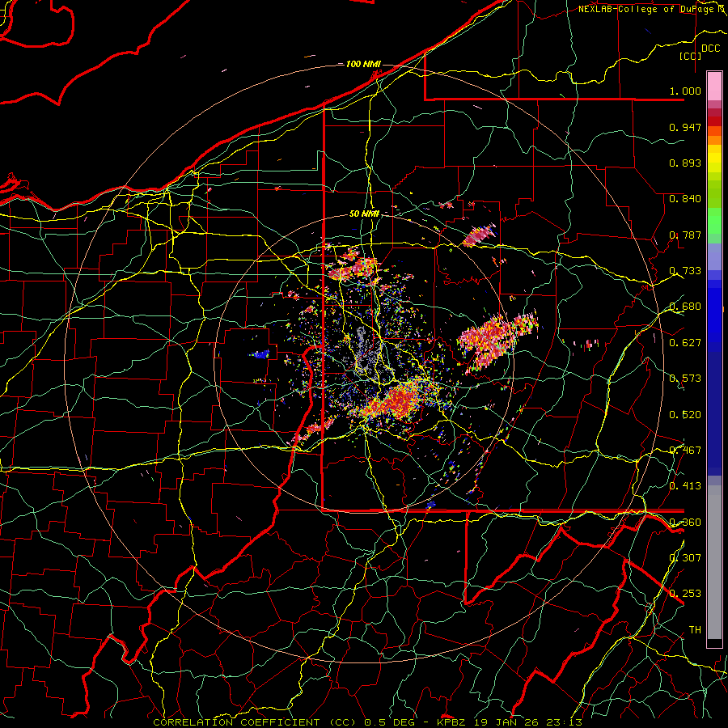Pick the bright green swatch in the color bar

click(x=714, y=221)
